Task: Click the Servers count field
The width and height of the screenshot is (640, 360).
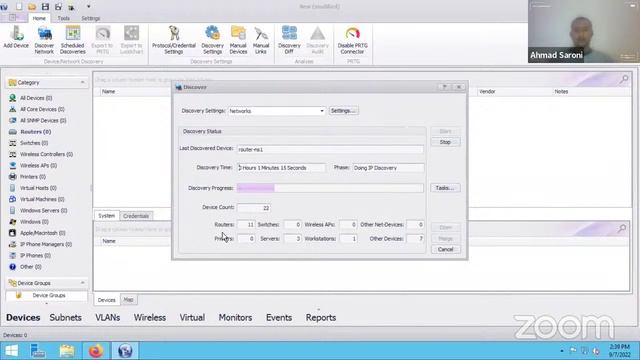Action: pos(292,238)
